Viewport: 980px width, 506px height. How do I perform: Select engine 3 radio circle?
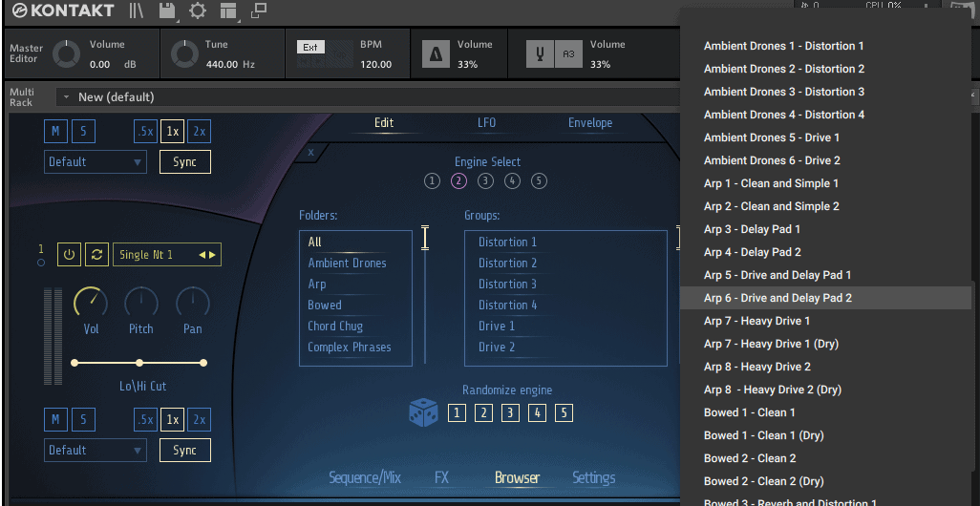pyautogui.click(x=485, y=181)
